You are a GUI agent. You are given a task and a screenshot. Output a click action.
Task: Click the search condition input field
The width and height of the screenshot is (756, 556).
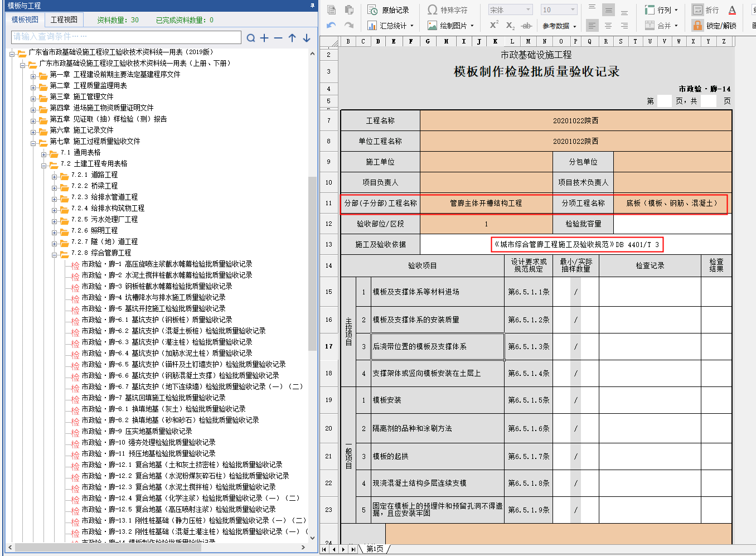click(x=126, y=37)
